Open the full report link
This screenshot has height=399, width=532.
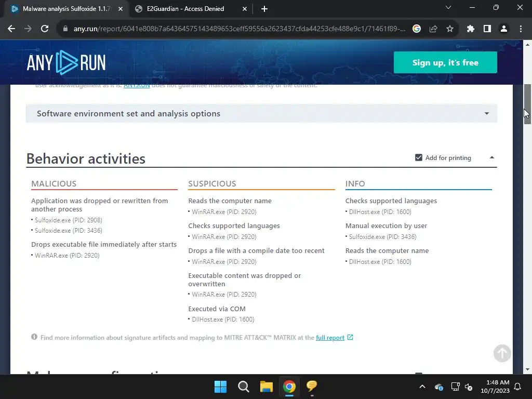[330, 338]
